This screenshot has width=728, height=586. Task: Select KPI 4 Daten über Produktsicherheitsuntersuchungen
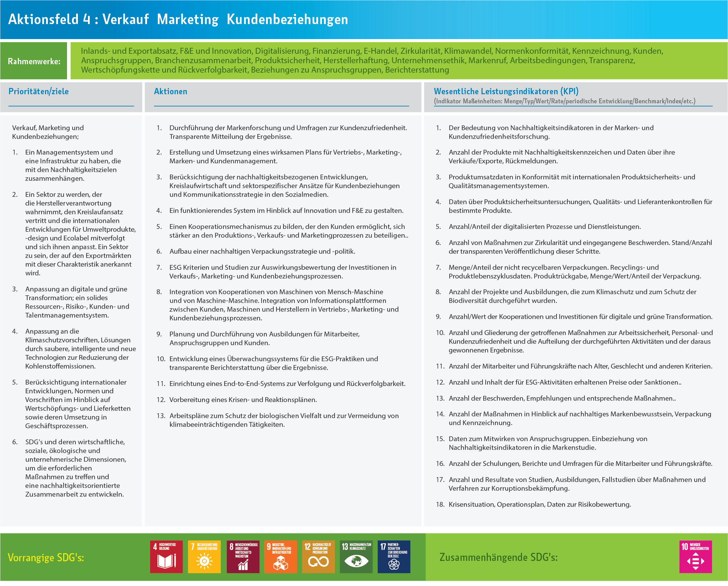[574, 206]
